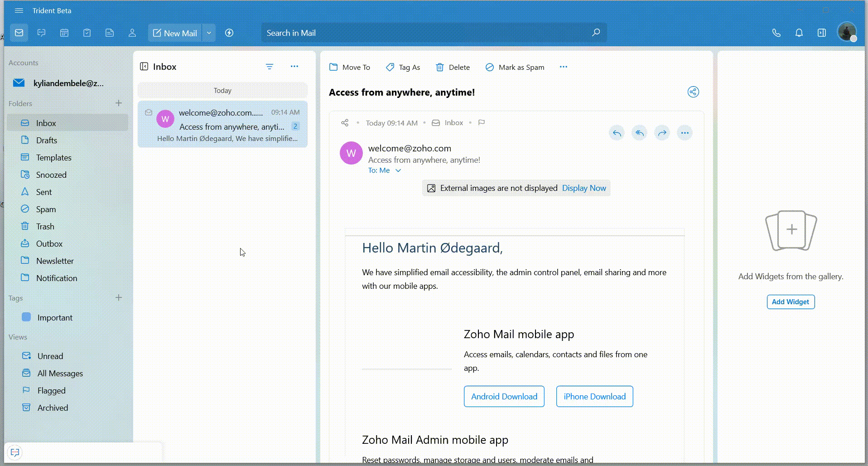Open the Chat module icon

(41, 32)
